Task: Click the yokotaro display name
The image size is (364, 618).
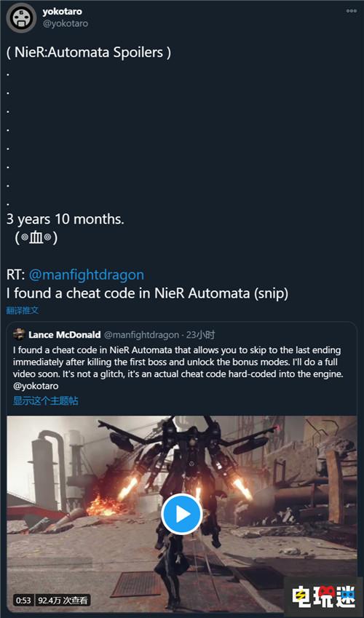Action: [x=63, y=12]
